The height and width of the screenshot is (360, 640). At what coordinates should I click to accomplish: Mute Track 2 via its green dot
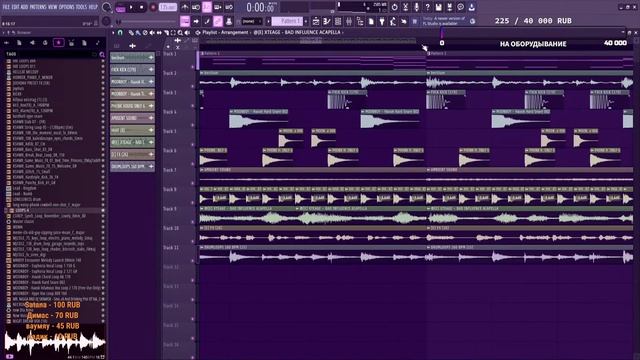click(193, 86)
